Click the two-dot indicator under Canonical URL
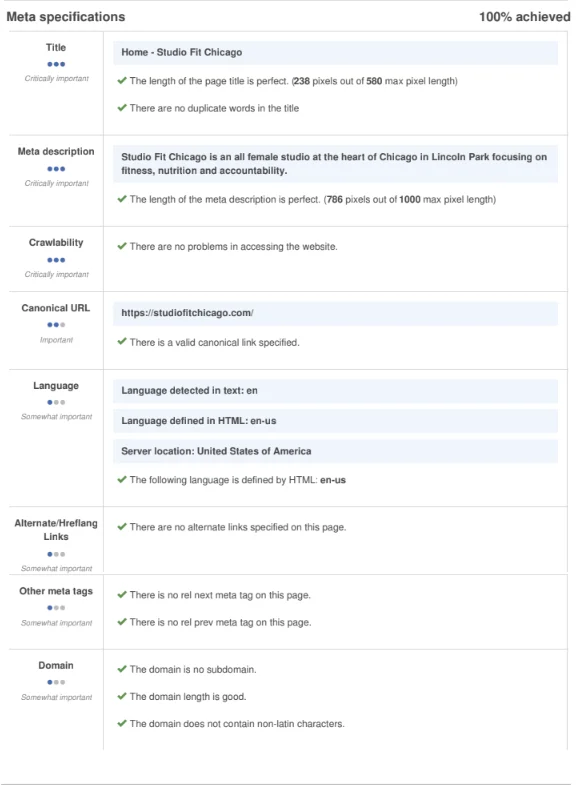 56,325
